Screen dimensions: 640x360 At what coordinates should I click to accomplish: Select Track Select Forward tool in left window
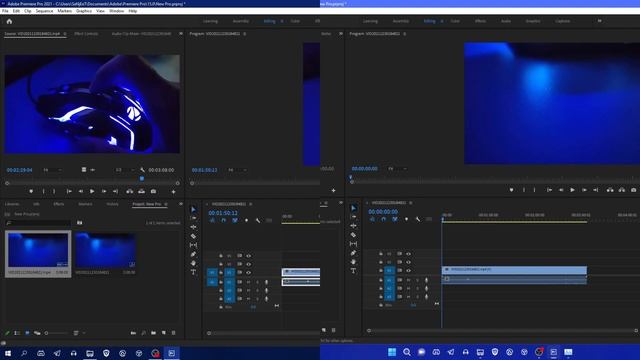193,218
